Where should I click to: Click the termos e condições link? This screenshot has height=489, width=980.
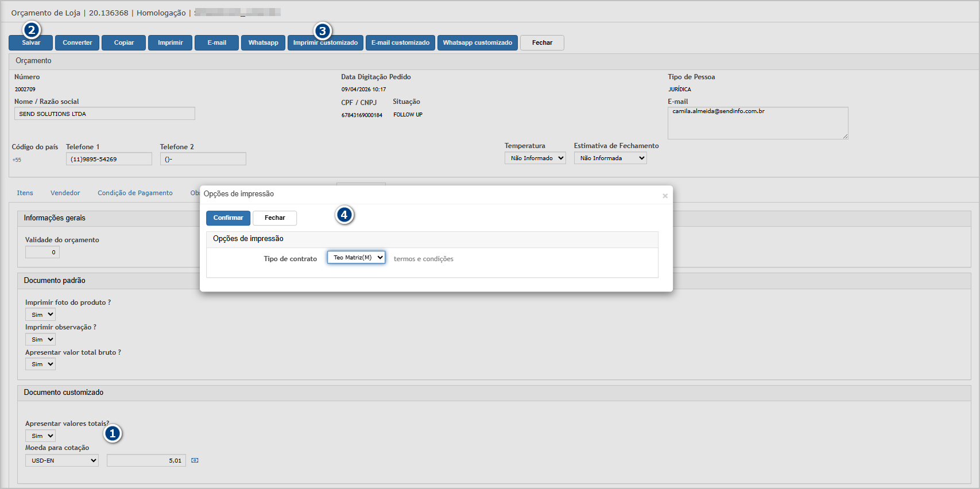pos(423,259)
